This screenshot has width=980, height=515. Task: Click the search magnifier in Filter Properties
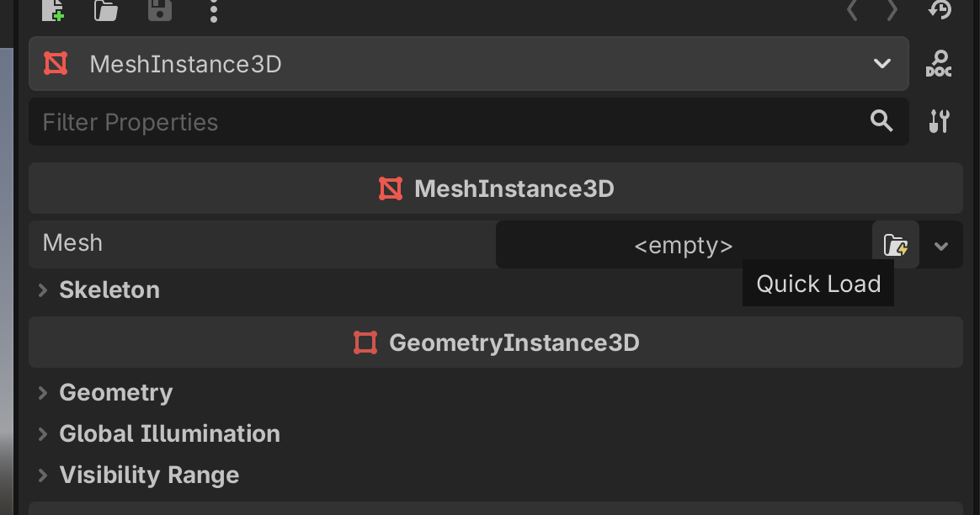point(881,120)
